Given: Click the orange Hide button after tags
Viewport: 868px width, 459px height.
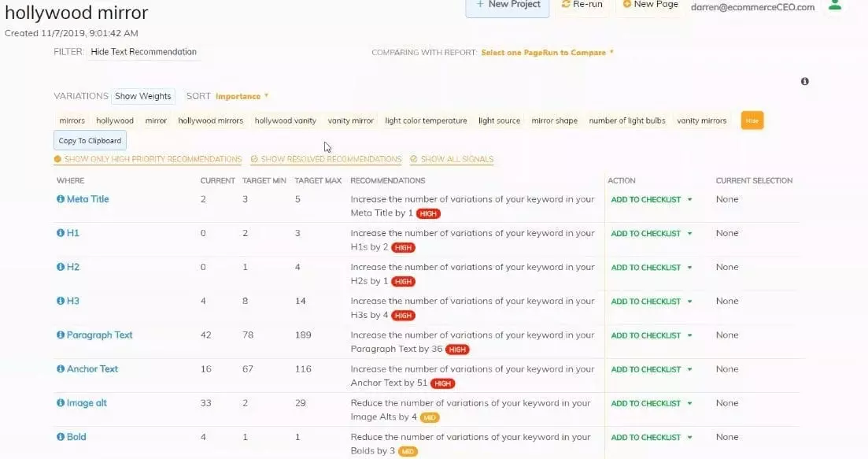Looking at the screenshot, I should click(752, 120).
